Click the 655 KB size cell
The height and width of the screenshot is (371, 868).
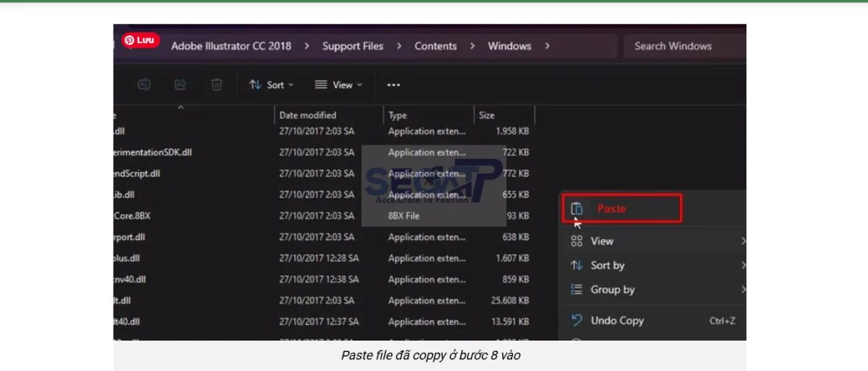click(x=516, y=195)
